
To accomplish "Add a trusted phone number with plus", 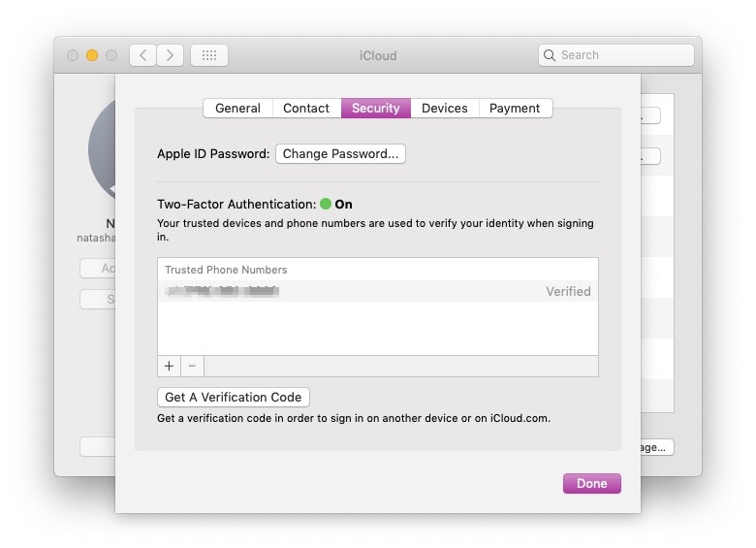I will click(169, 366).
